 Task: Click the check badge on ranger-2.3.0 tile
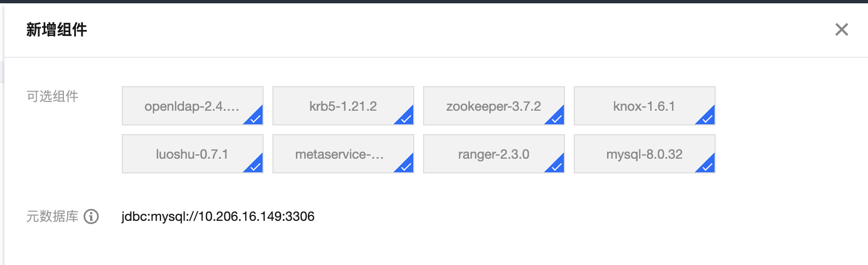click(557, 165)
